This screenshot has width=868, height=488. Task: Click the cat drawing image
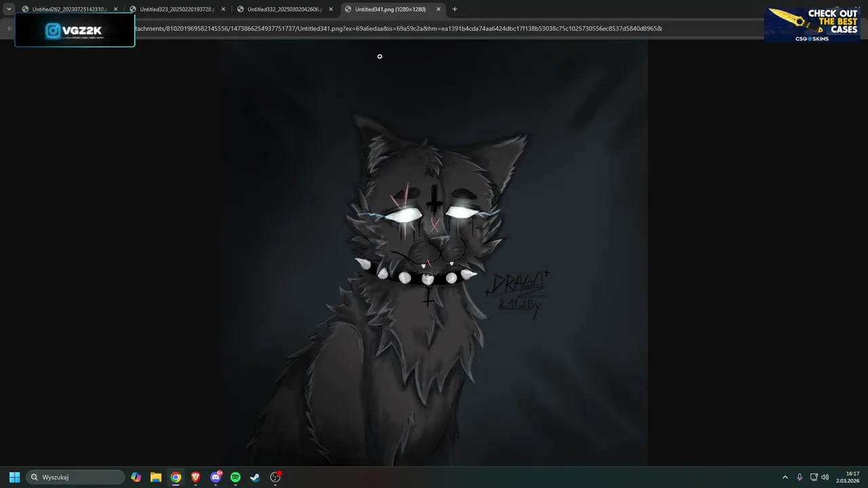(x=433, y=253)
